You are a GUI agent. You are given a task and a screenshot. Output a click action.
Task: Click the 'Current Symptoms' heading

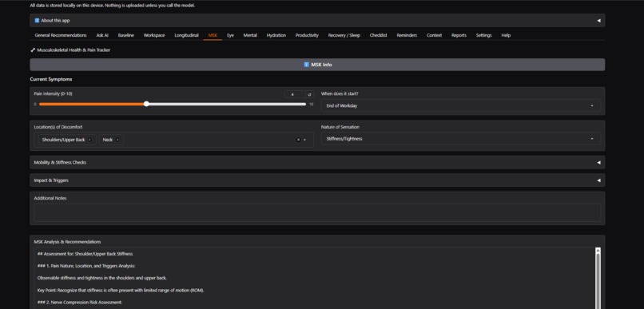pos(51,79)
